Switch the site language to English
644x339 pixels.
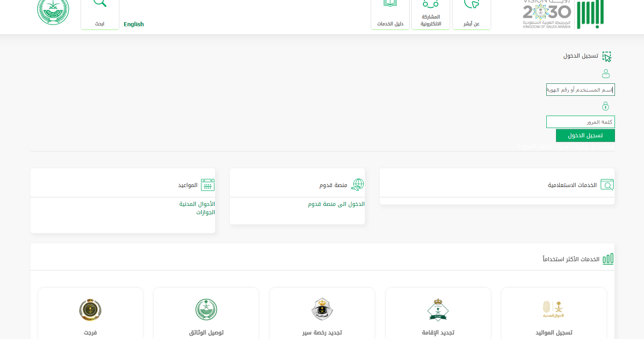pos(134,24)
